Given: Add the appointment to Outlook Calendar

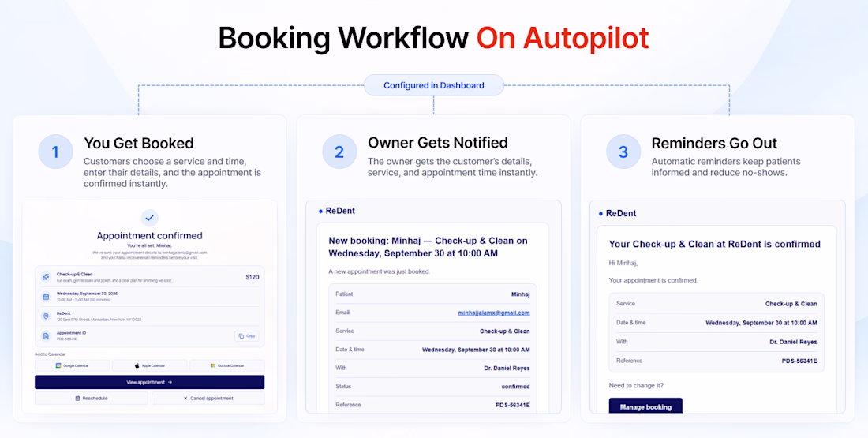Looking at the screenshot, I should coord(227,365).
